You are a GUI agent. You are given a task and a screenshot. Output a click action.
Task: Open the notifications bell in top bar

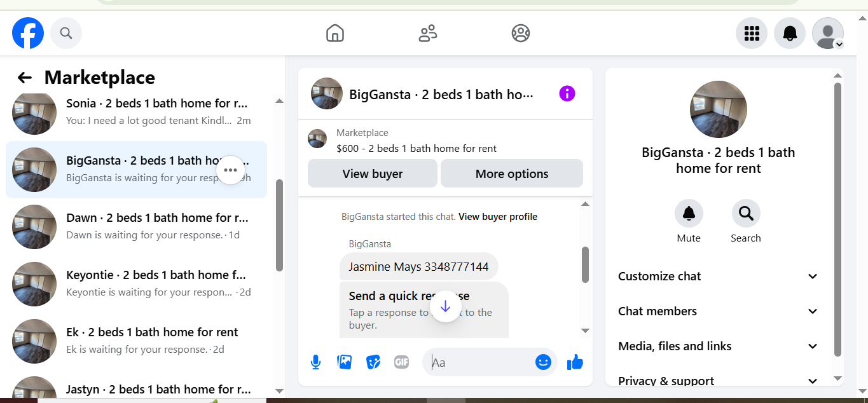[790, 33]
